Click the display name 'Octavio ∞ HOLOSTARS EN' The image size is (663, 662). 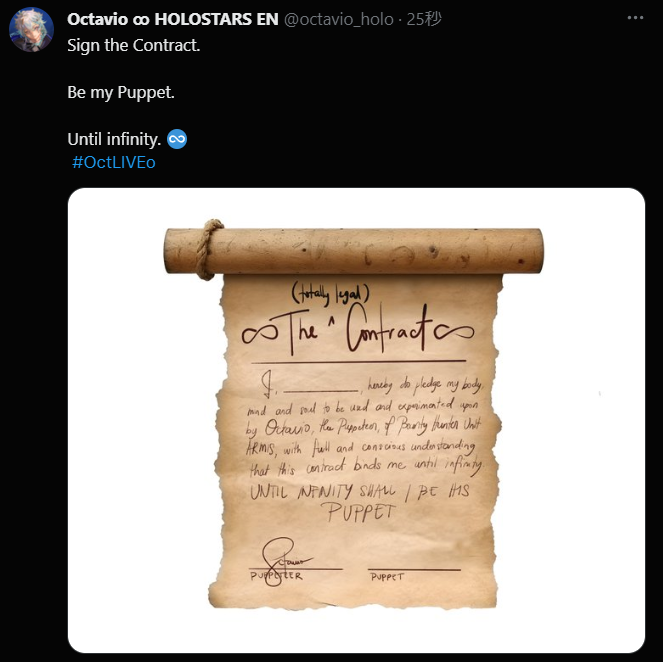(x=173, y=19)
